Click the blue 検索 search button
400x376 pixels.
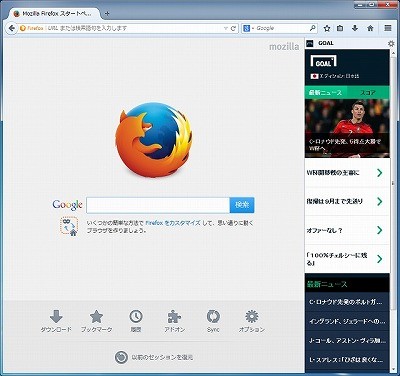pos(242,205)
